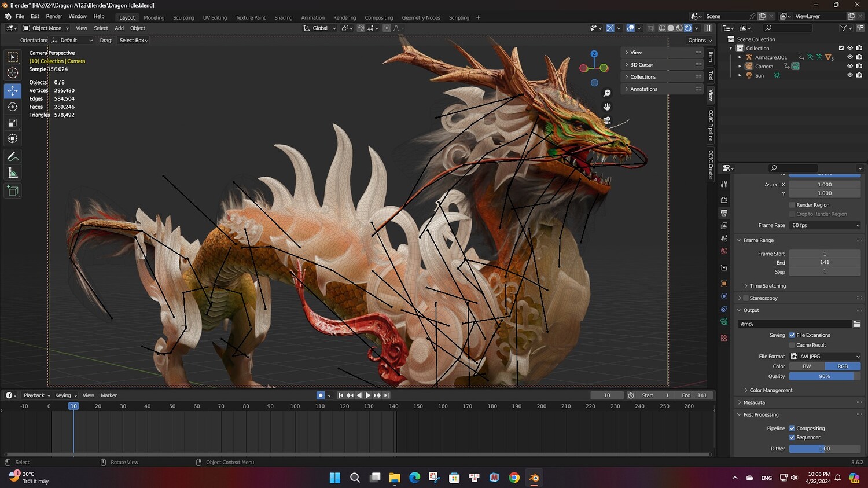This screenshot has width=868, height=488.
Task: Choose the Move tool in toolbar
Action: (13, 91)
